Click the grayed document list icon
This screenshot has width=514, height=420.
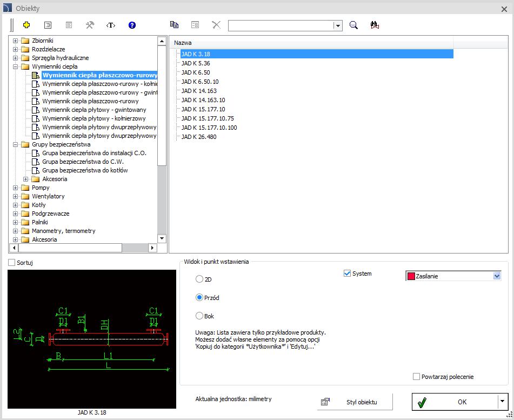click(69, 25)
